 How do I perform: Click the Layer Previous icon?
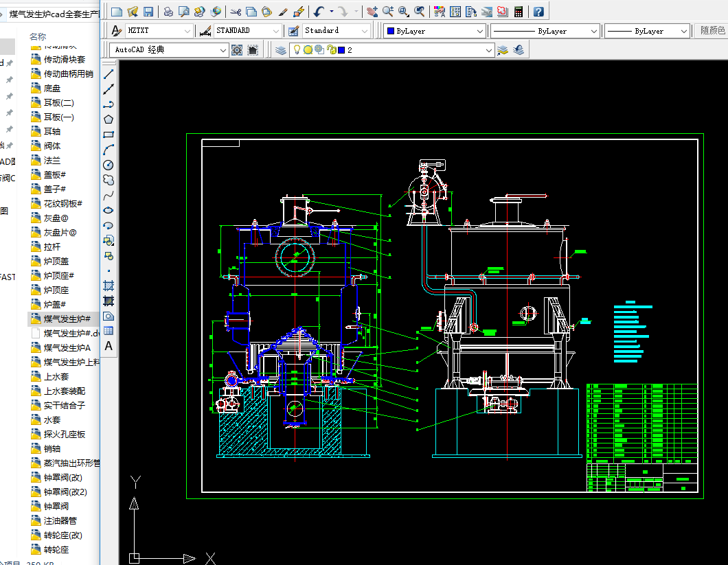pos(519,49)
